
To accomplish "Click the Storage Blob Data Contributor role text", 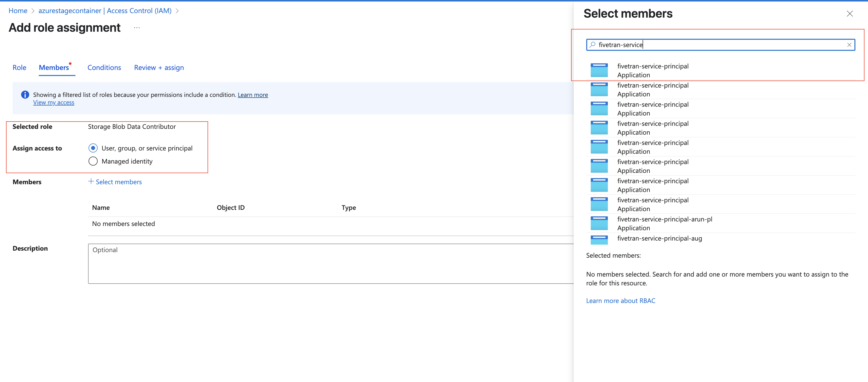I will pyautogui.click(x=132, y=126).
